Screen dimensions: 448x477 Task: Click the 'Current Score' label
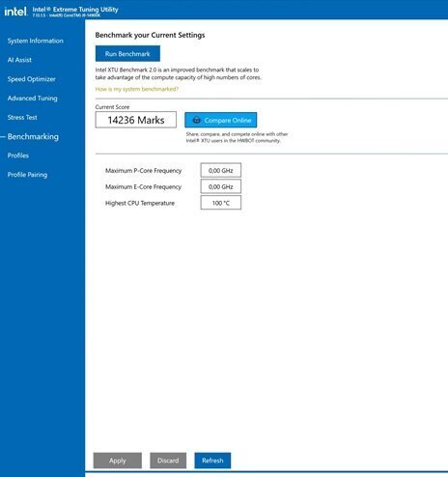pos(112,107)
